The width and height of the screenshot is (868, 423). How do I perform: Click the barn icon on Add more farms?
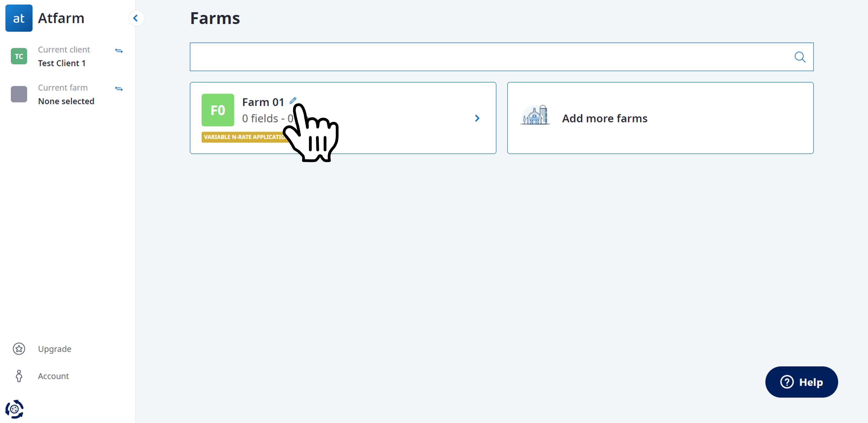535,115
